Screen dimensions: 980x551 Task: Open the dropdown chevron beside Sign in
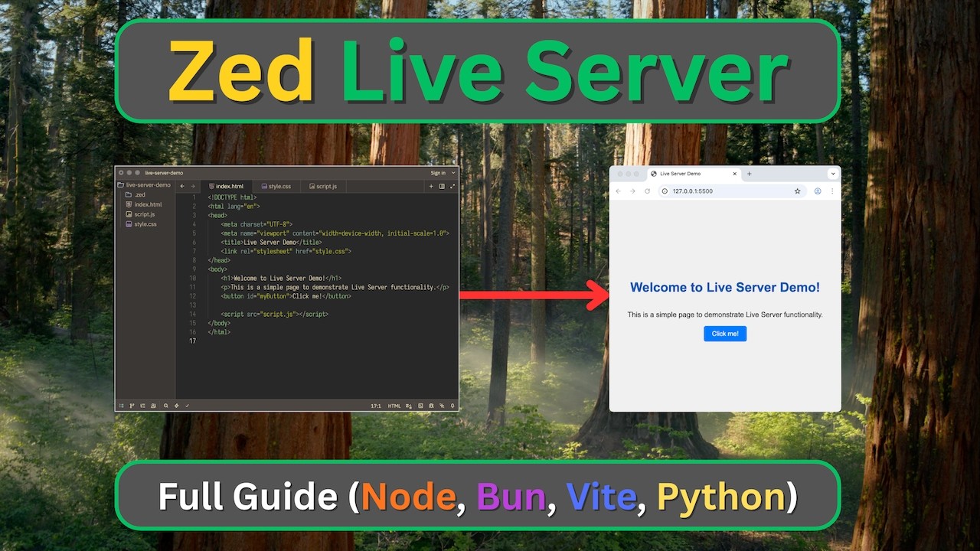coord(453,173)
